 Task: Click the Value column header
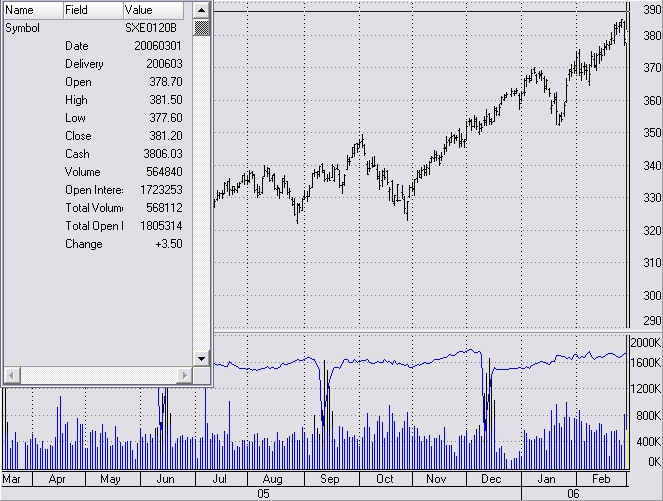pyautogui.click(x=152, y=9)
